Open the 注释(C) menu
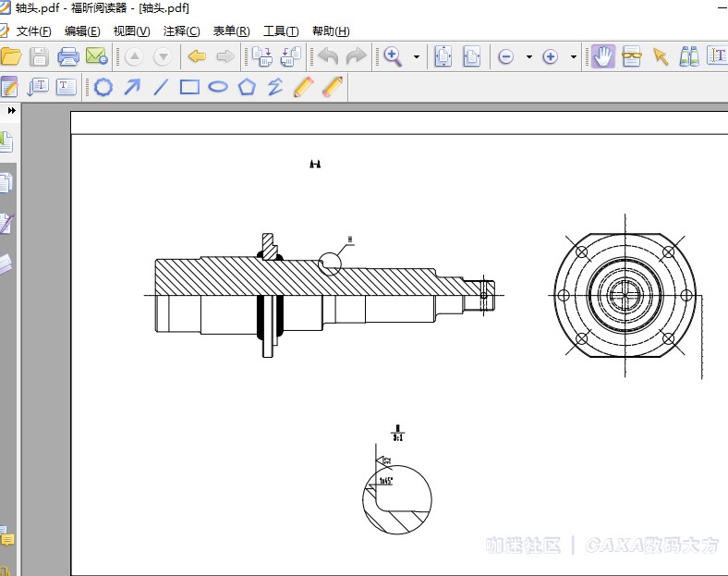 pos(181,31)
